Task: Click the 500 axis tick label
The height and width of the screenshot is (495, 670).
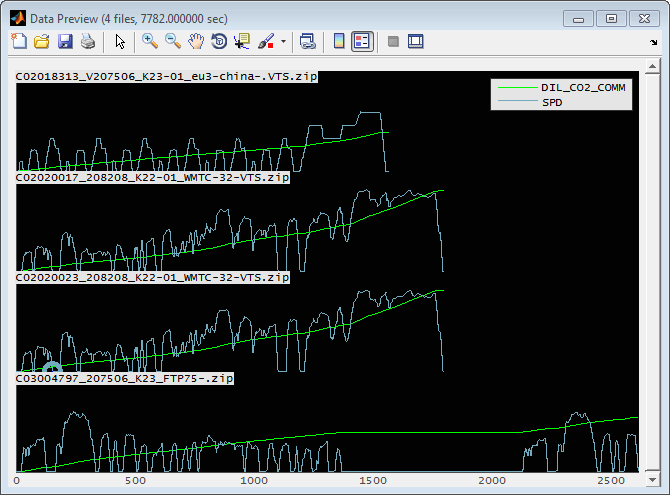Action: coord(135,480)
